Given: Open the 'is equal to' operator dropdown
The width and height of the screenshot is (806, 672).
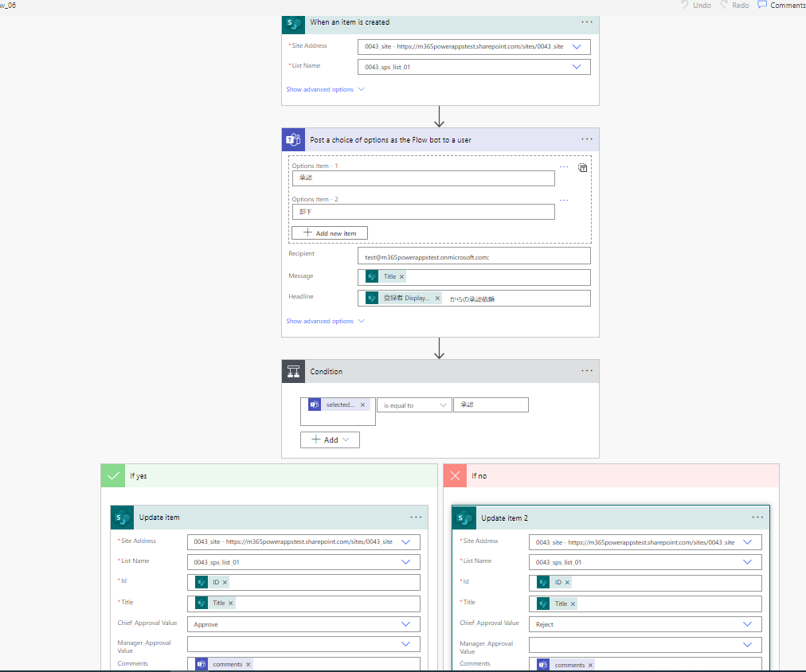Looking at the screenshot, I should coord(413,405).
